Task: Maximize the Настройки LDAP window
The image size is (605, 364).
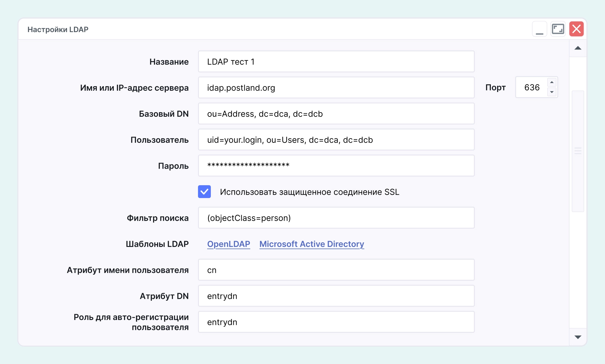Action: pos(558,29)
